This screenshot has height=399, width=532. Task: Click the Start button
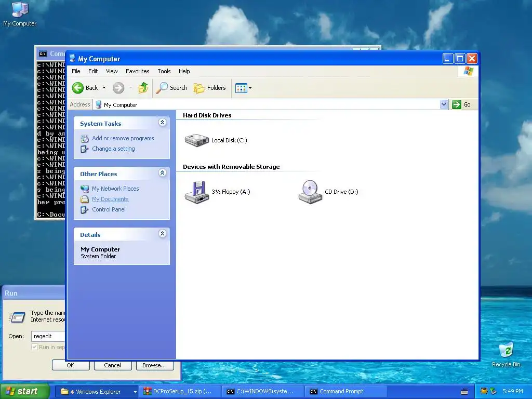click(25, 392)
